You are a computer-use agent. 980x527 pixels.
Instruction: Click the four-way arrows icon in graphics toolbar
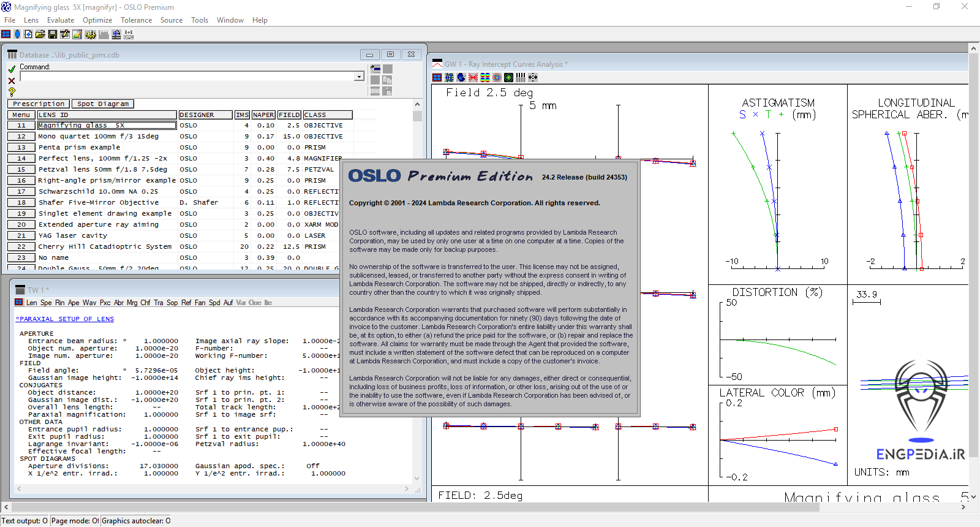coord(533,77)
